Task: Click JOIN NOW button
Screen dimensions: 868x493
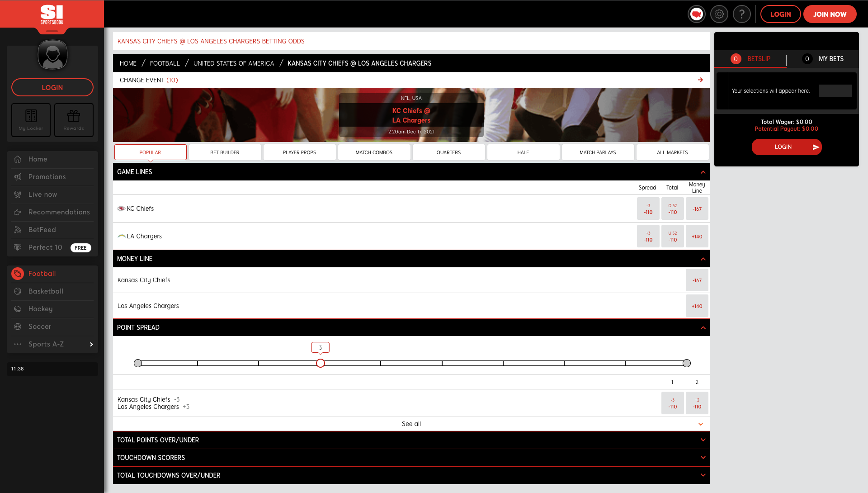Action: tap(830, 14)
